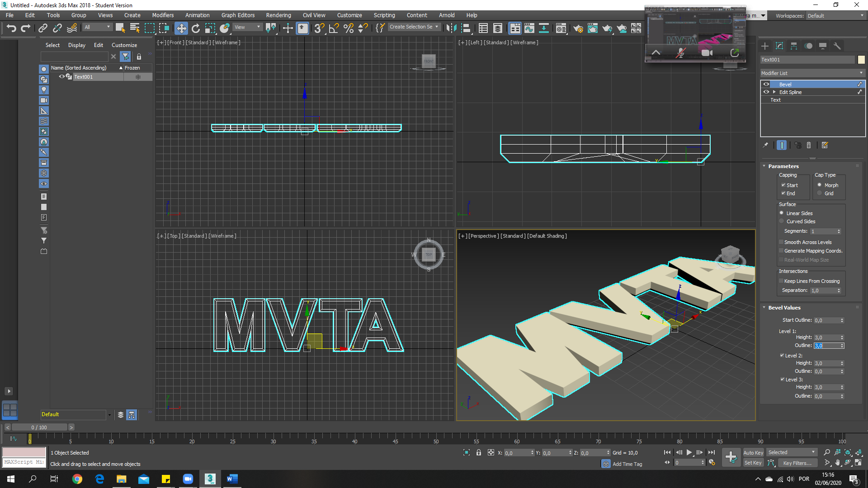Click the Auto Key button
This screenshot has height=488, width=868.
click(753, 453)
